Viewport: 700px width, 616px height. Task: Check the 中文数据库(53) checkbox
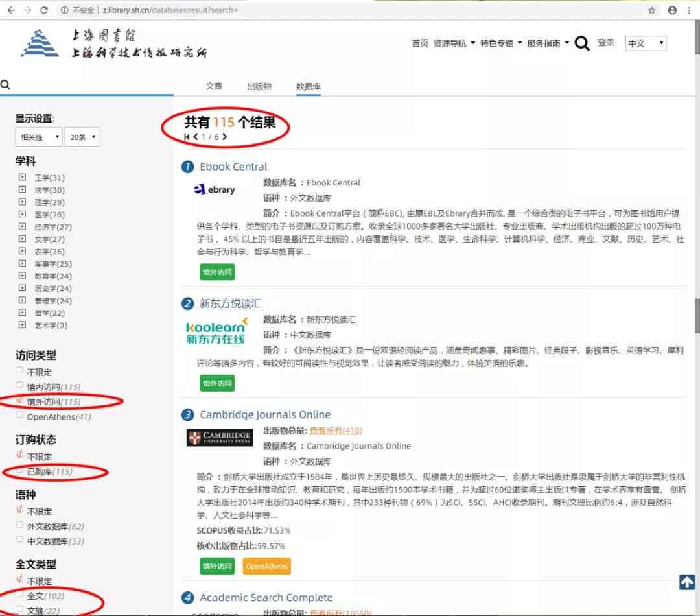click(19, 539)
